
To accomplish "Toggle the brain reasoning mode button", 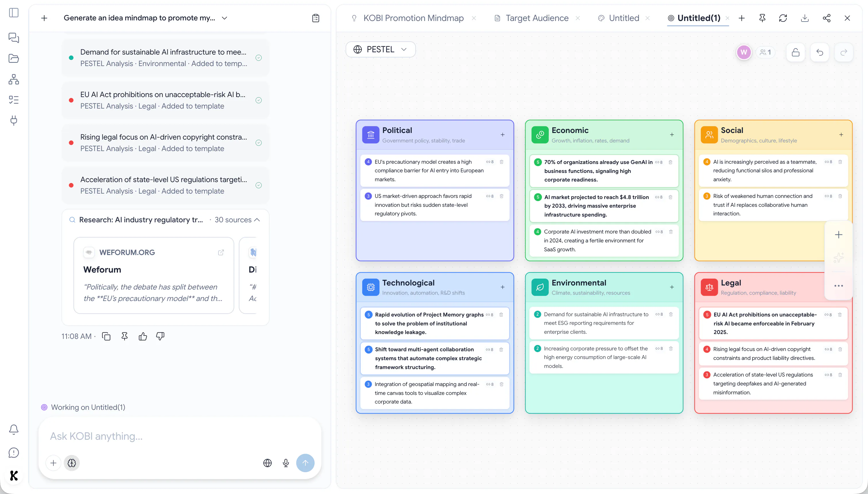I will point(71,463).
